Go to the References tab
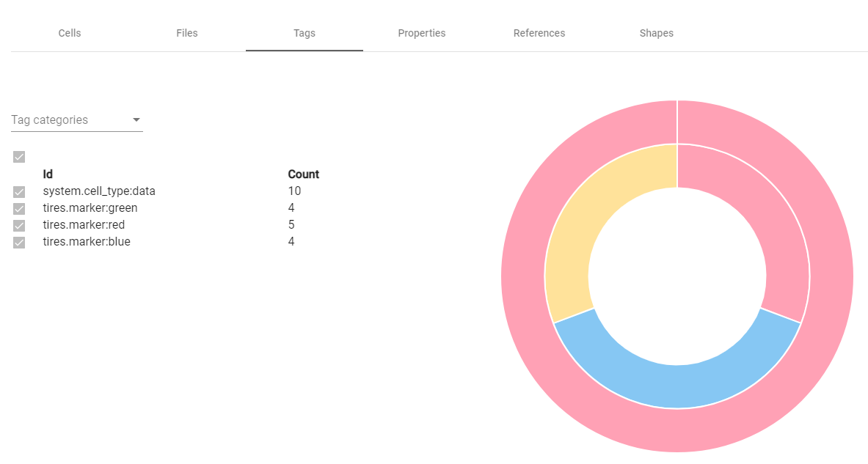Screen dimensions: 868x464 point(539,33)
